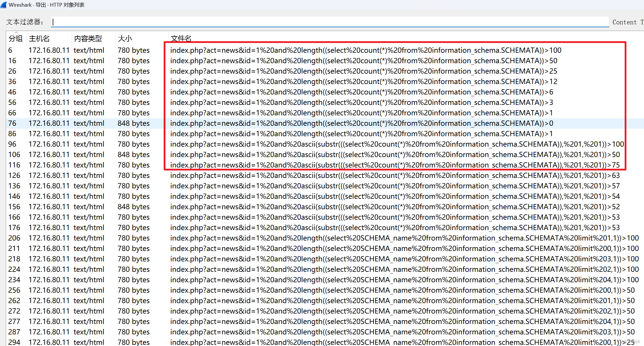
Task: Select packet 272 row limit 2,1 >50
Action: (325, 311)
